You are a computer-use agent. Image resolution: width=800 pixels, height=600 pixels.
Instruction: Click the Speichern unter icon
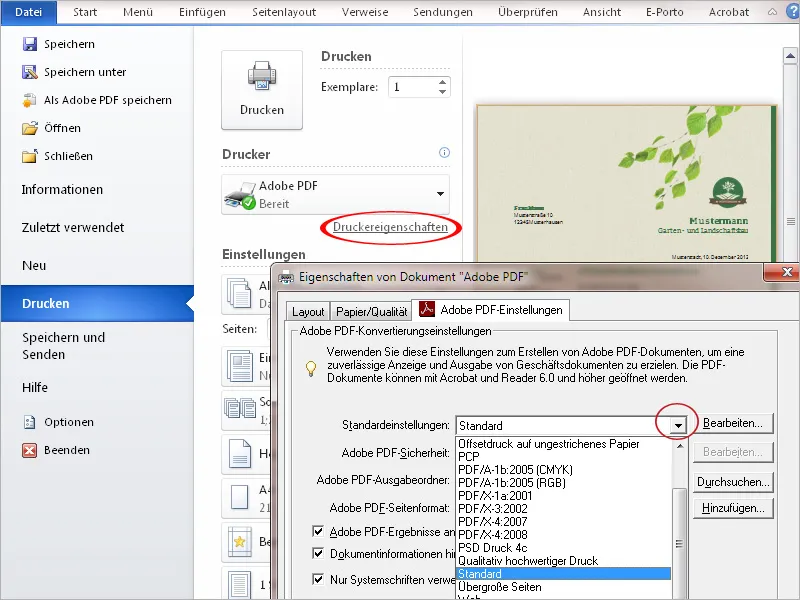(30, 72)
